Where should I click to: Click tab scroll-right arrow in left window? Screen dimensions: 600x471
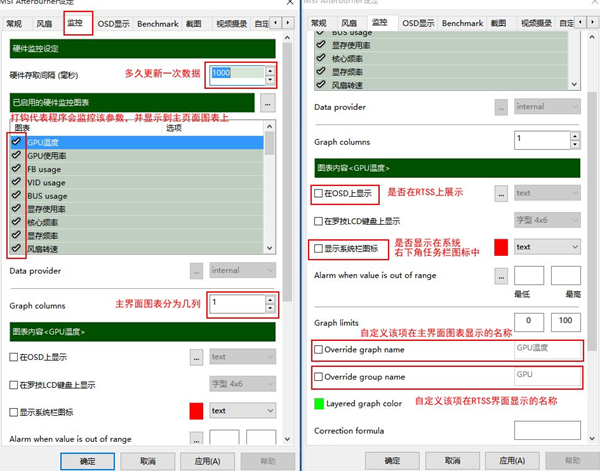(x=288, y=23)
